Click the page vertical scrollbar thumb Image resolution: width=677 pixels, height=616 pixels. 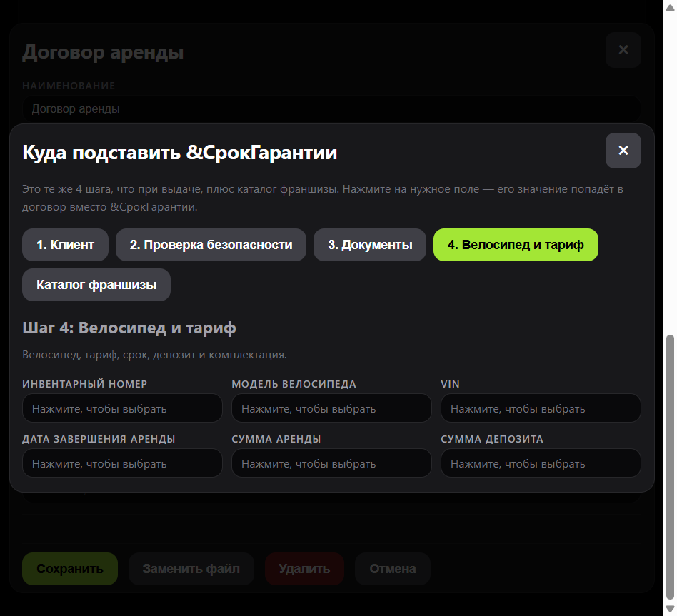pos(670,467)
